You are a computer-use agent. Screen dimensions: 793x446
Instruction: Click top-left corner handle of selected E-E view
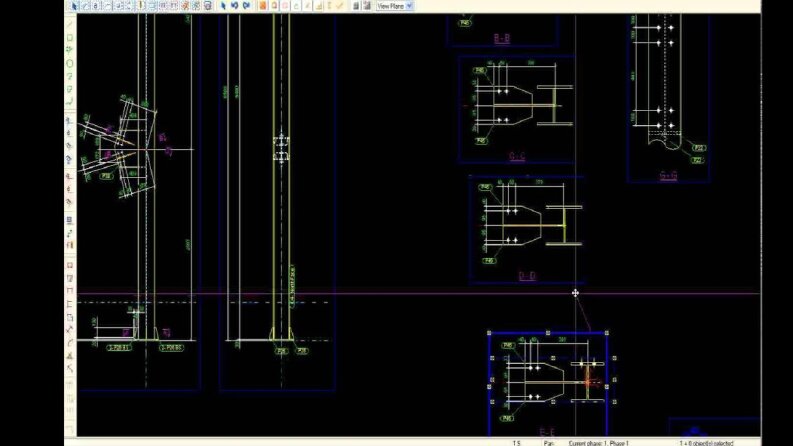click(x=489, y=333)
